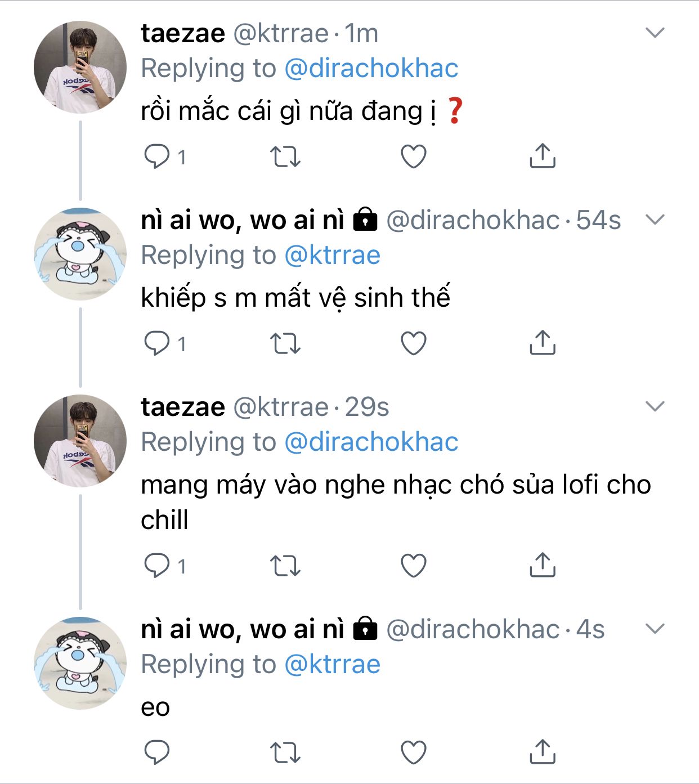Reply to the 'mang máy vào nghe nhạc' tweet

157,566
